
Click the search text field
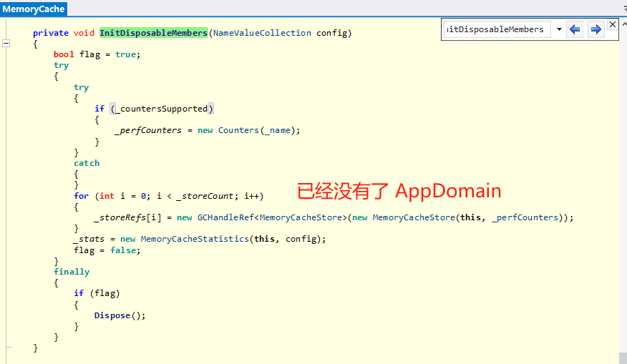(x=497, y=29)
